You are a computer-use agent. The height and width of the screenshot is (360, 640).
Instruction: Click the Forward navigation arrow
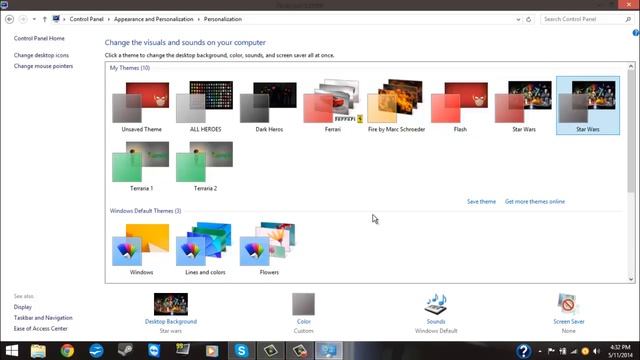pyautogui.click(x=23, y=19)
